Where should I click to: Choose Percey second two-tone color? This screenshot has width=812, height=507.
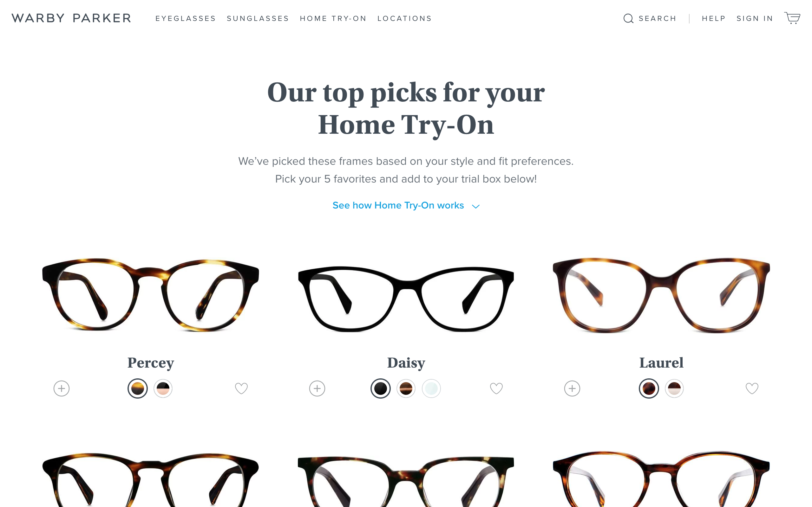[x=163, y=388]
